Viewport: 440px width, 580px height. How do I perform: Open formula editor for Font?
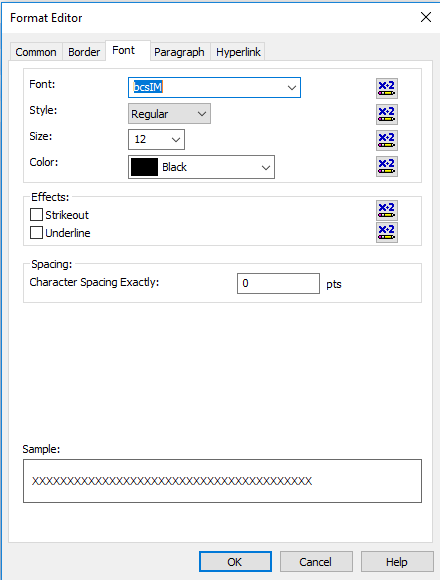coord(387,88)
